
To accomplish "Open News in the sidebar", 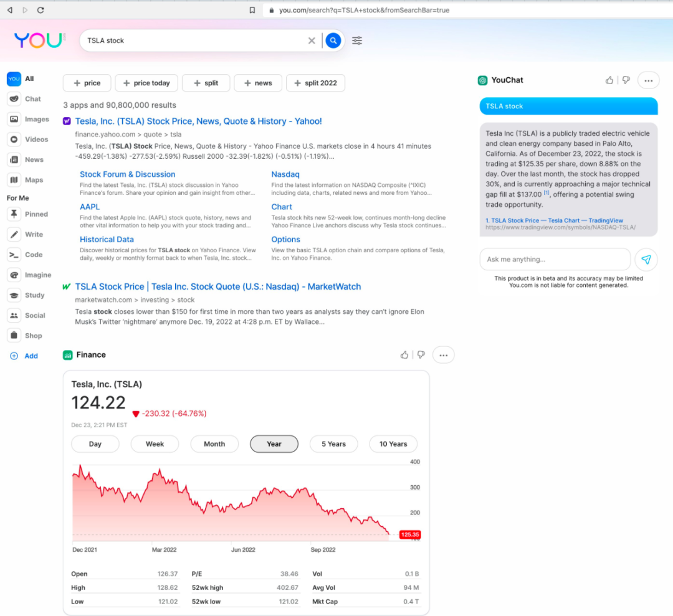I will [x=26, y=159].
